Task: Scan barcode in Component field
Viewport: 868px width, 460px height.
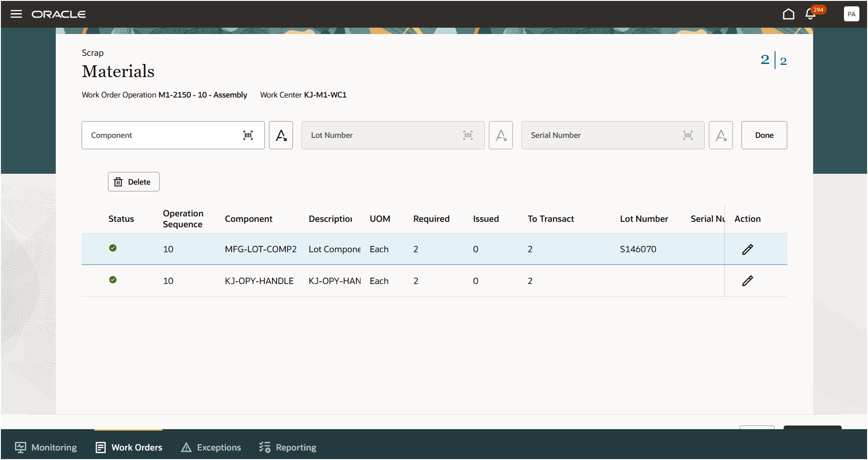Action: point(248,135)
